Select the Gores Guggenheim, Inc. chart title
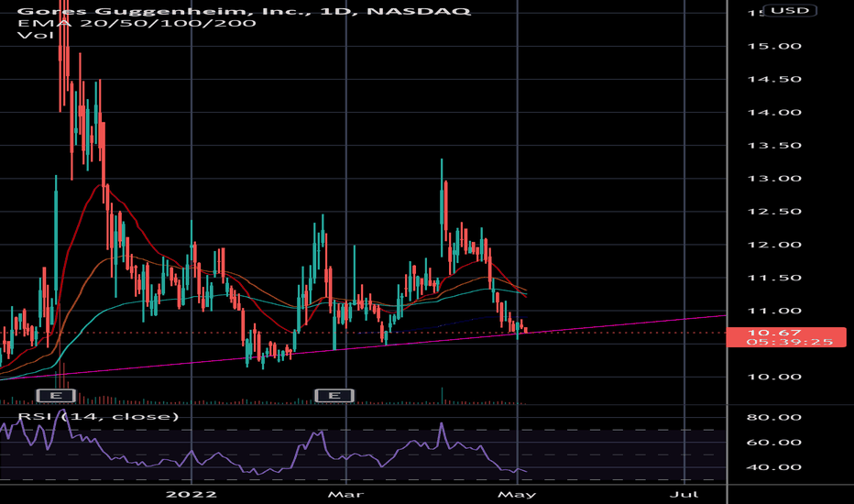Viewport: 854px width, 504px height. click(244, 10)
